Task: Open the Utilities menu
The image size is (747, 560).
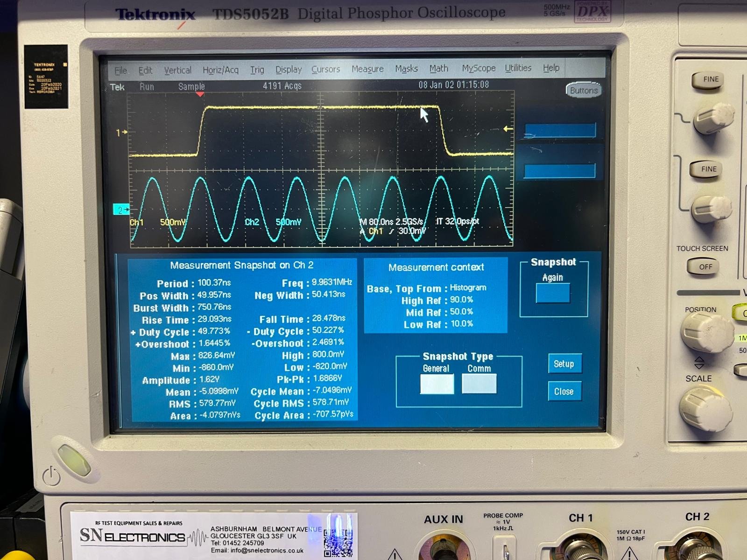Action: point(518,68)
